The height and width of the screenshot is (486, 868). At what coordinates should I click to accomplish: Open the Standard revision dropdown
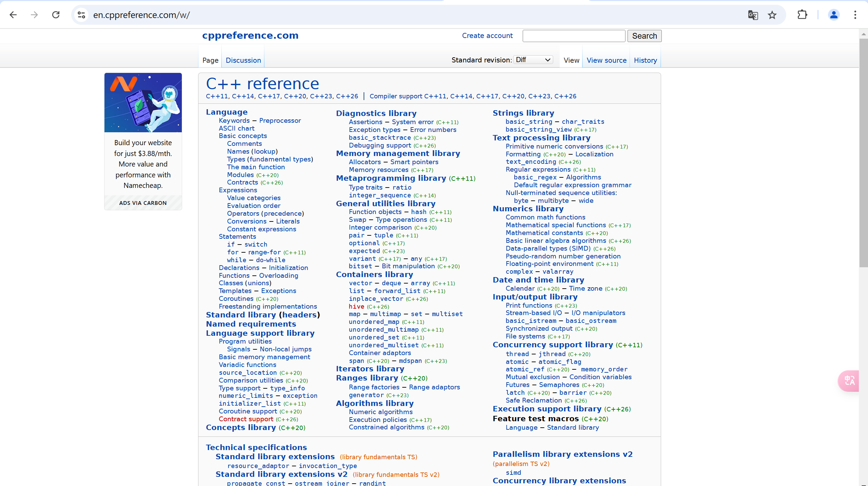tap(533, 60)
